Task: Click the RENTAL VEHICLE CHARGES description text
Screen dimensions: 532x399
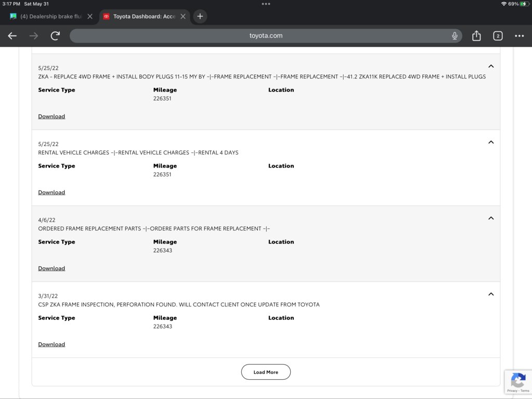Action: (x=138, y=152)
